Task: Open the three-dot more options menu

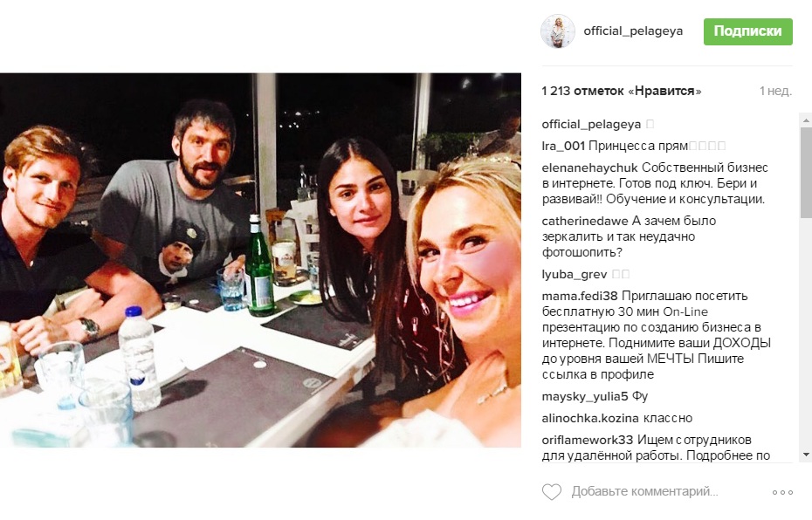Action: tap(782, 492)
